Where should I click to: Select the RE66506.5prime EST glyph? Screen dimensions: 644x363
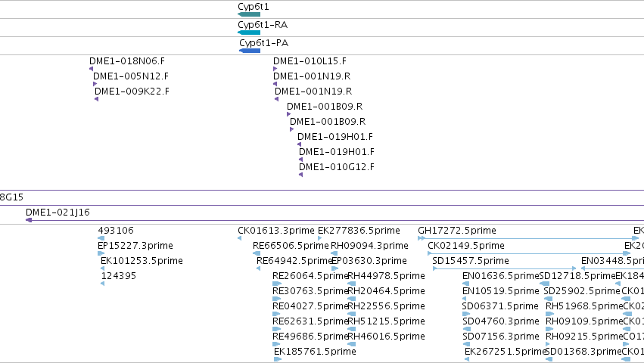pos(257,253)
